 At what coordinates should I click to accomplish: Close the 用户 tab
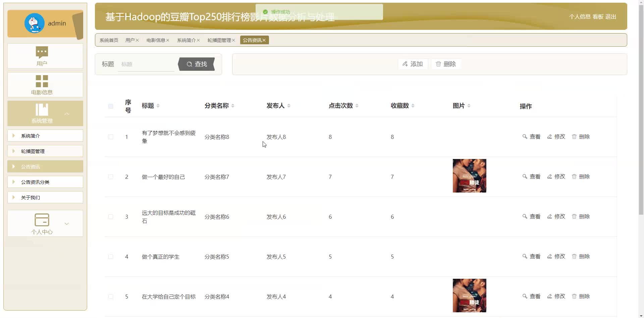pyautogui.click(x=137, y=40)
